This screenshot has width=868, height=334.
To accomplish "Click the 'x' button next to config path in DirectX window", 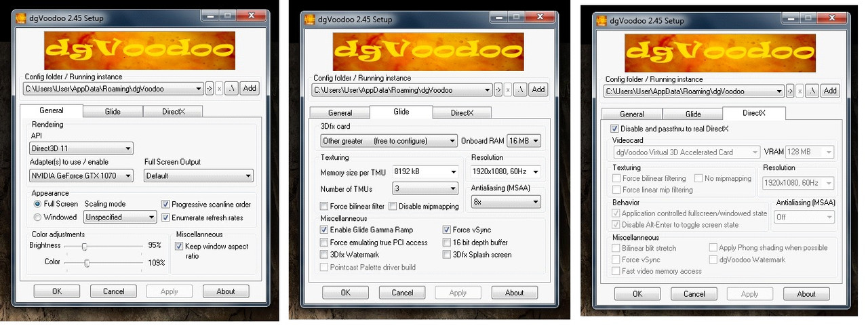I will coord(798,91).
